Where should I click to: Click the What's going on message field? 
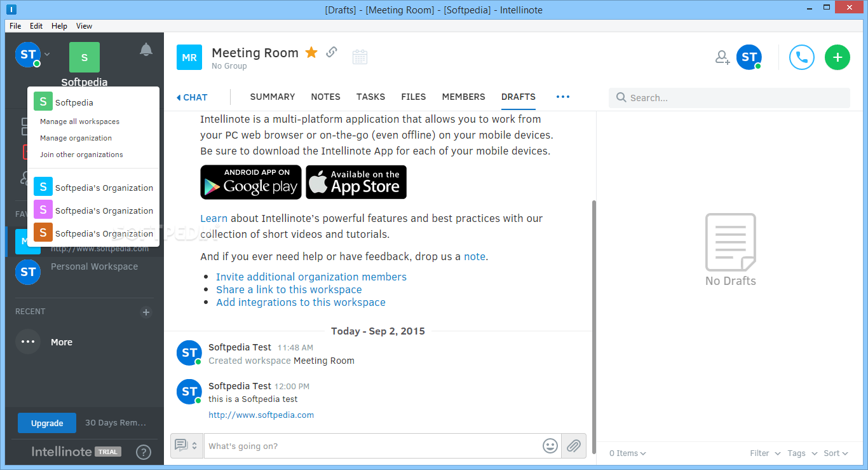[372, 446]
